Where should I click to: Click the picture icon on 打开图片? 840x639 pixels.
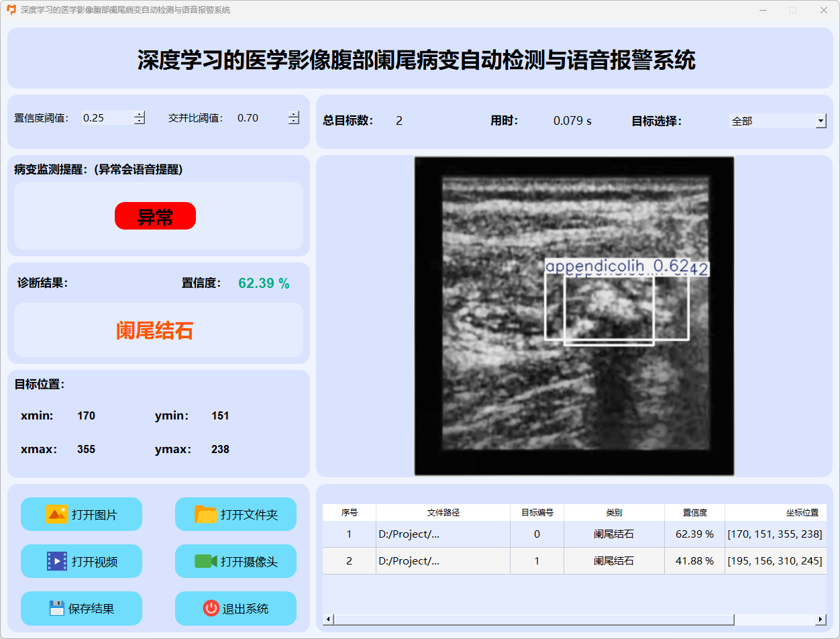click(57, 514)
